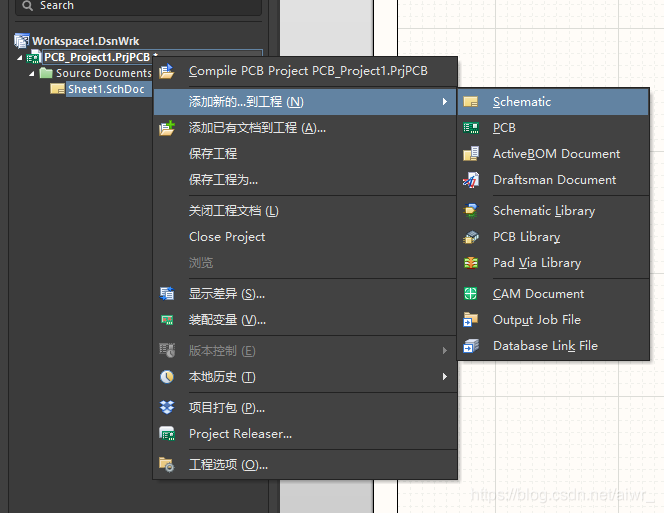Open 添加新的...到工程 (N) menu entry

305,102
